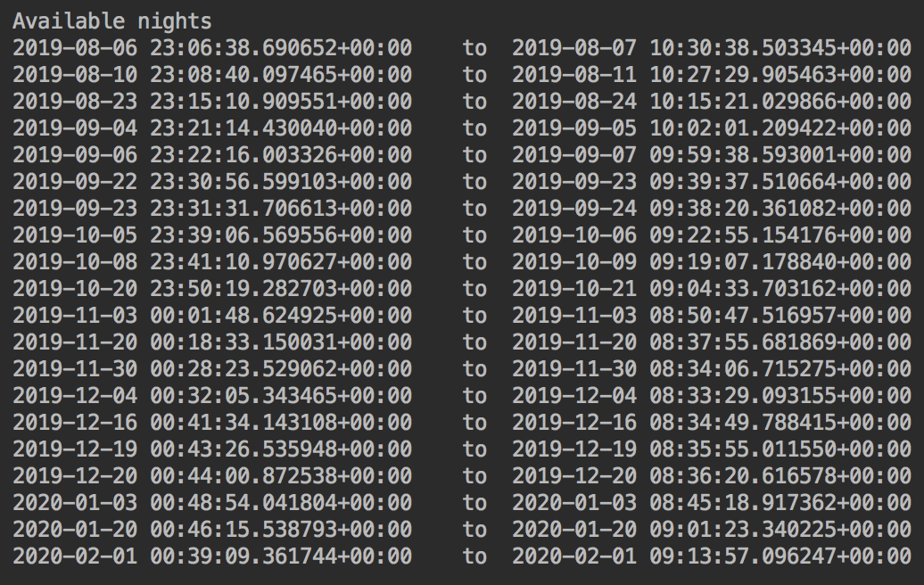924x585 pixels.
Task: Click end timestamp 2019-09-24 09:38:20
Action: (x=711, y=209)
